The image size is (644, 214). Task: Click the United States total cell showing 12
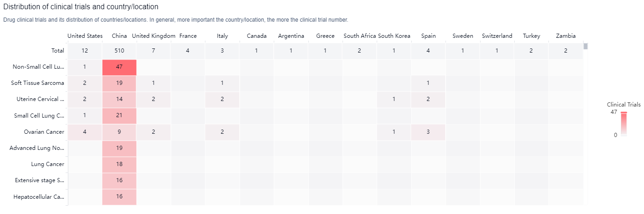pyautogui.click(x=85, y=51)
